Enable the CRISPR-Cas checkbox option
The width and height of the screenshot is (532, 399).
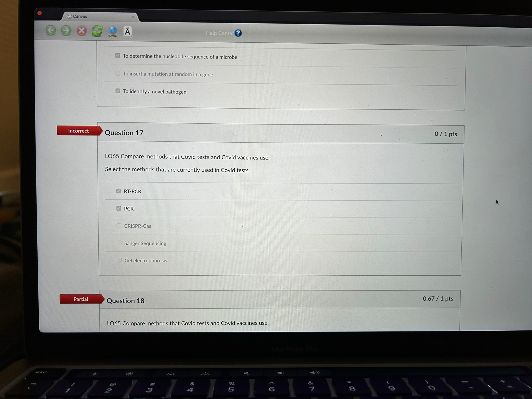point(118,226)
